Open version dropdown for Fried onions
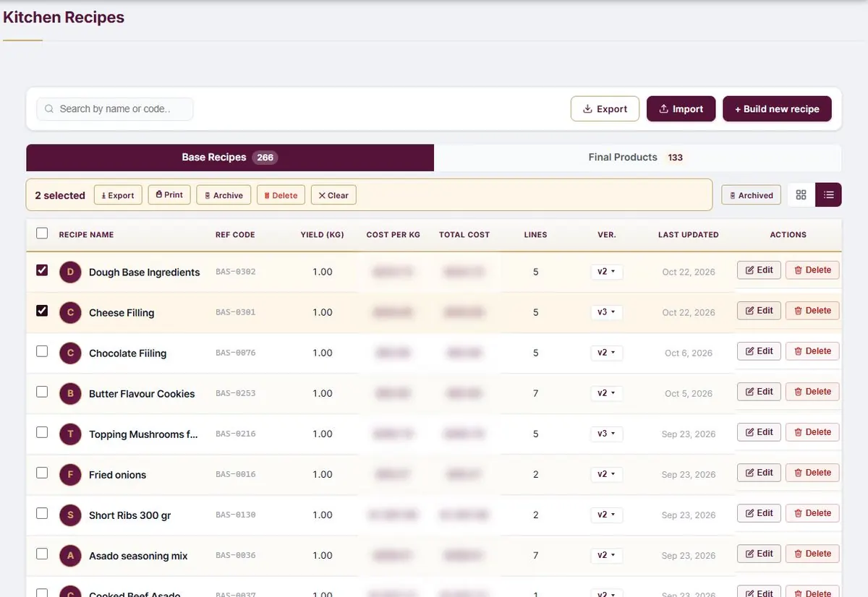The width and height of the screenshot is (868, 597). (x=606, y=474)
